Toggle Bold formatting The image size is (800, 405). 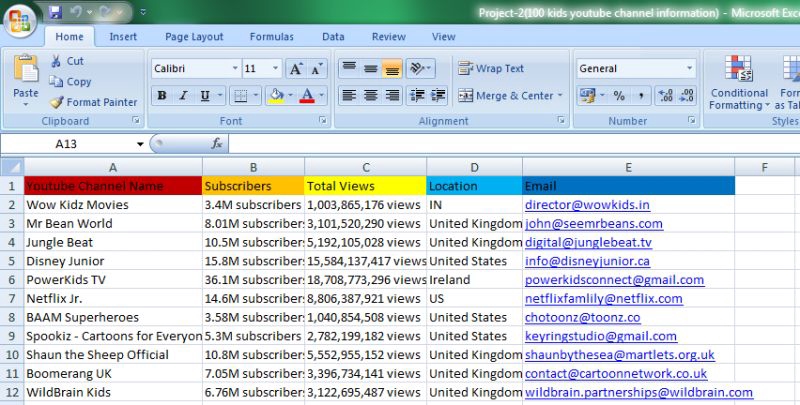click(162, 95)
